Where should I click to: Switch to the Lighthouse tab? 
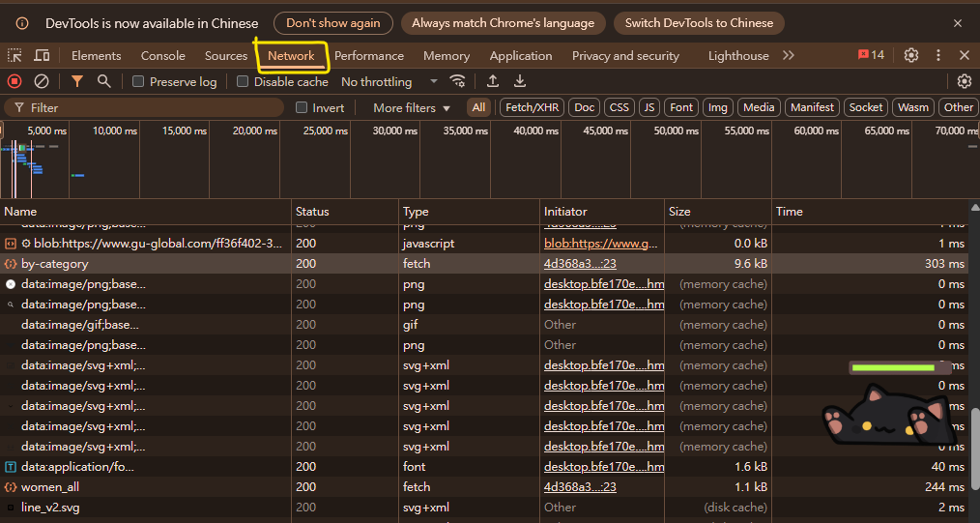point(738,56)
